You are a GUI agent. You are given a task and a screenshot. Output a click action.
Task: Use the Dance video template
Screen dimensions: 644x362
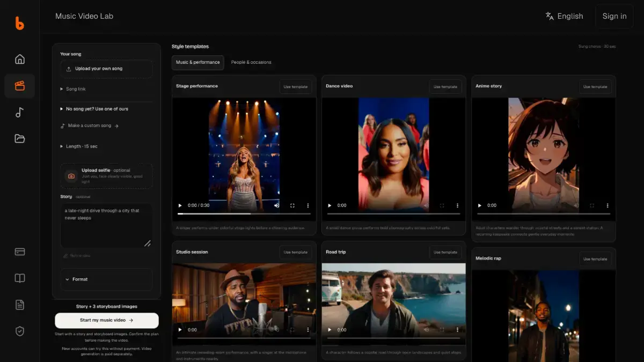445,87
